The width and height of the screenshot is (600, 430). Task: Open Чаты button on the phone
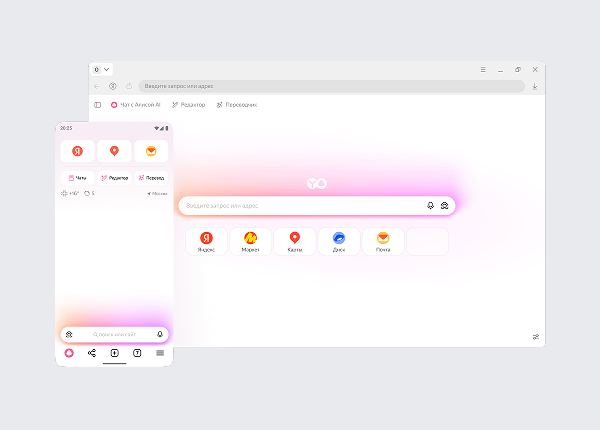pyautogui.click(x=77, y=178)
